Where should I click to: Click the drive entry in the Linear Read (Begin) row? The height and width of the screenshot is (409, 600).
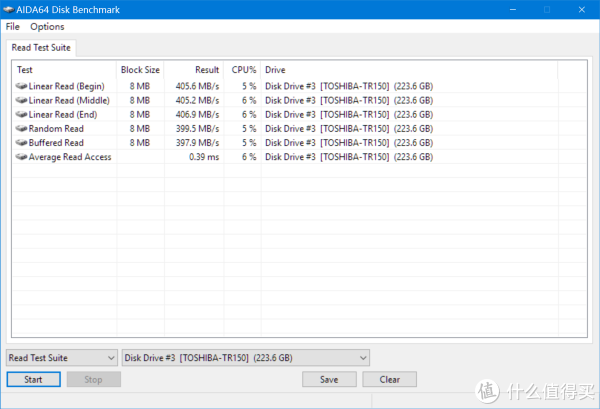tap(349, 86)
